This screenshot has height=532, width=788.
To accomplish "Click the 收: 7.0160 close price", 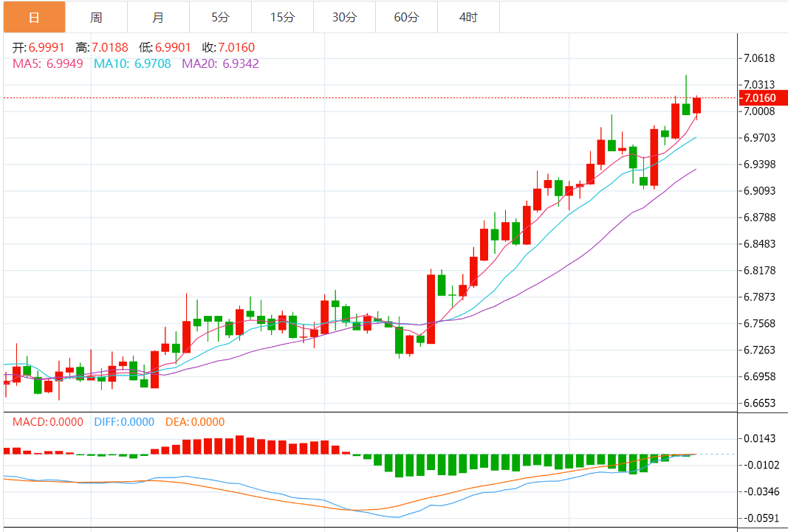I will pos(229,48).
